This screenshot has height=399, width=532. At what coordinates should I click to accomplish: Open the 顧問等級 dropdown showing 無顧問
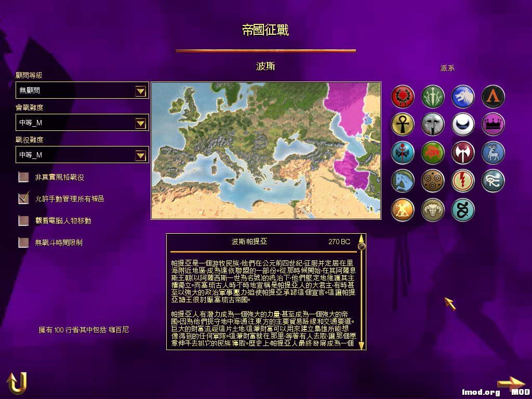tap(140, 90)
